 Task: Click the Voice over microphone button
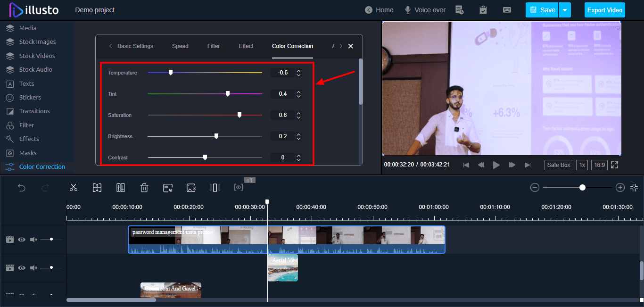(425, 10)
